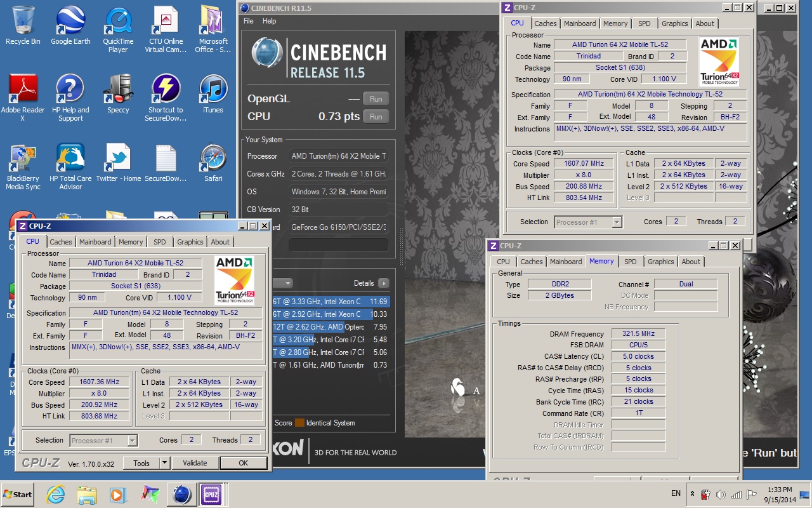The width and height of the screenshot is (812, 508).
Task: Open the Cinebench File menu
Action: coord(249,21)
